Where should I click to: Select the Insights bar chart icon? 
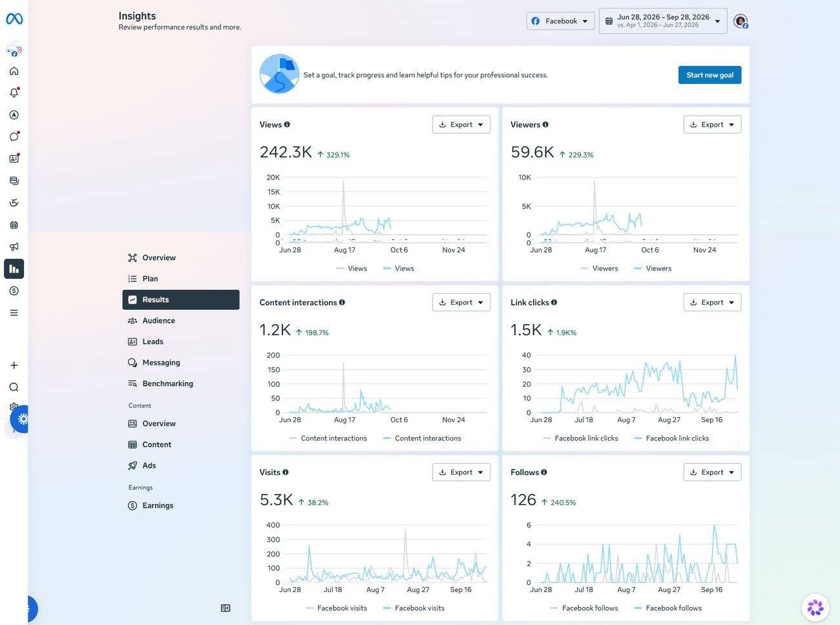pyautogui.click(x=14, y=269)
